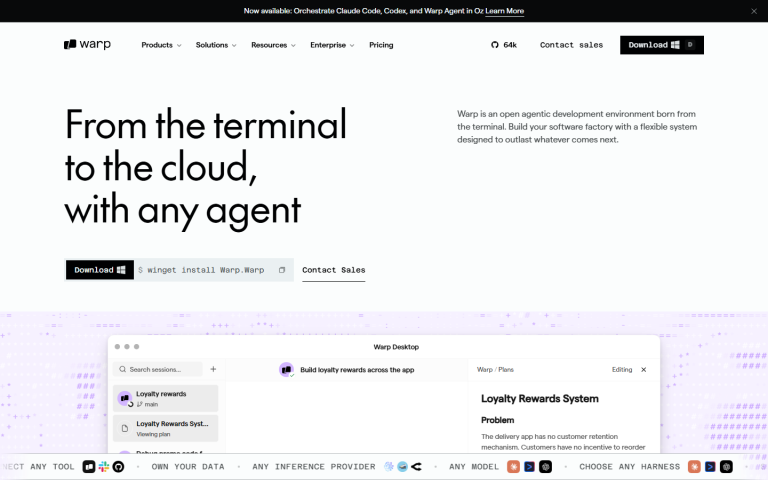Click the Viewing plan status text
Image resolution: width=768 pixels, height=480 pixels.
click(x=153, y=434)
